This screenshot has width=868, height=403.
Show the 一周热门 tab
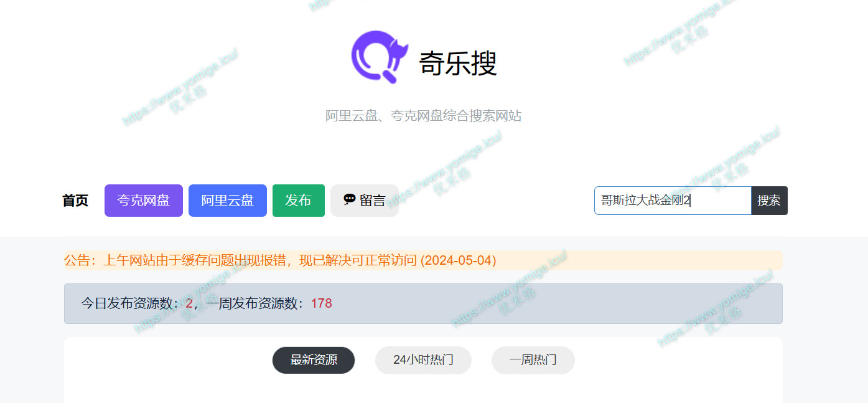[x=533, y=360]
